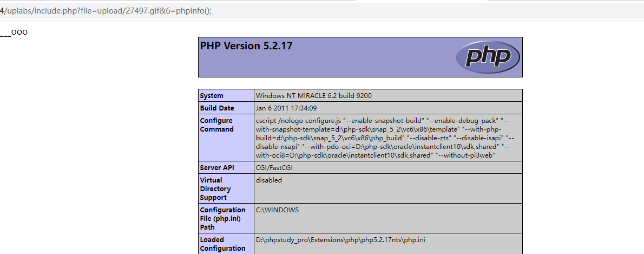Image resolution: width=644 pixels, height=254 pixels.
Task: Click the PHP logo image
Action: [x=488, y=57]
